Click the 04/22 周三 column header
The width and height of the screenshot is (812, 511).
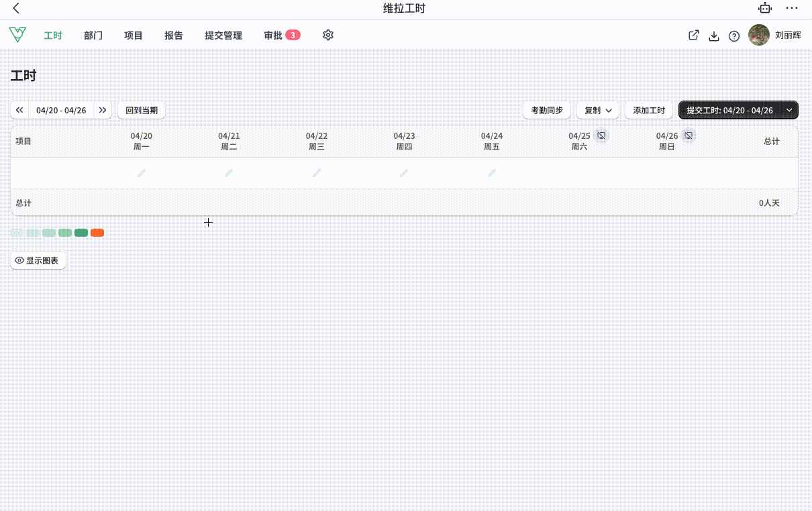tap(317, 141)
